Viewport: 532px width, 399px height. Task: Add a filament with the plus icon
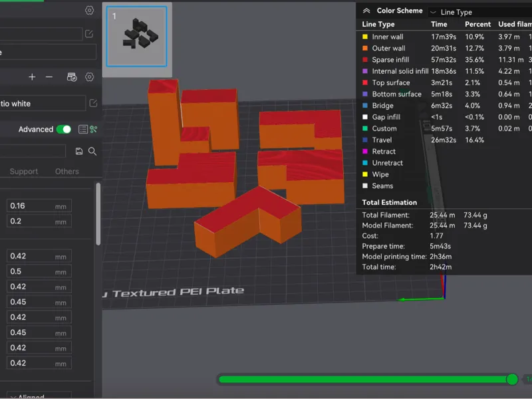click(x=32, y=77)
